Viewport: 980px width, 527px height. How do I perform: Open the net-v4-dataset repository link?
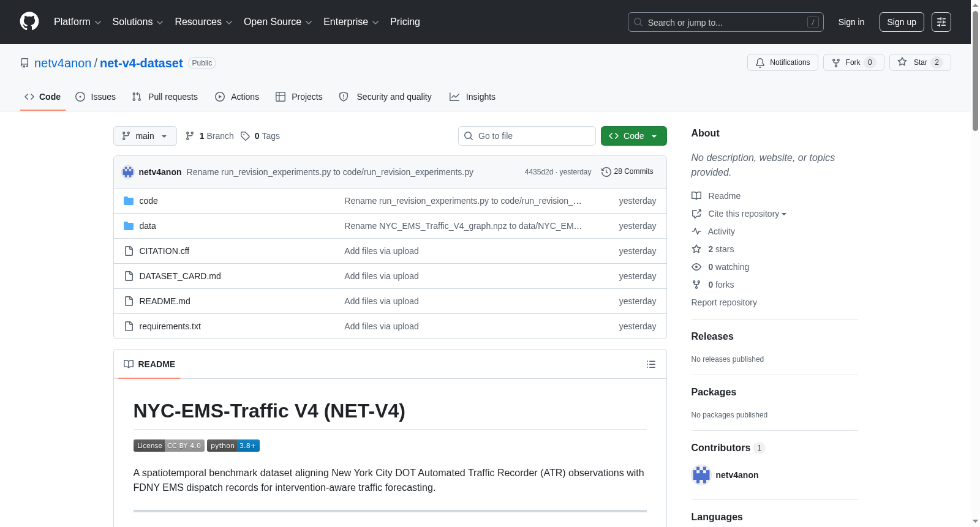[x=141, y=63]
